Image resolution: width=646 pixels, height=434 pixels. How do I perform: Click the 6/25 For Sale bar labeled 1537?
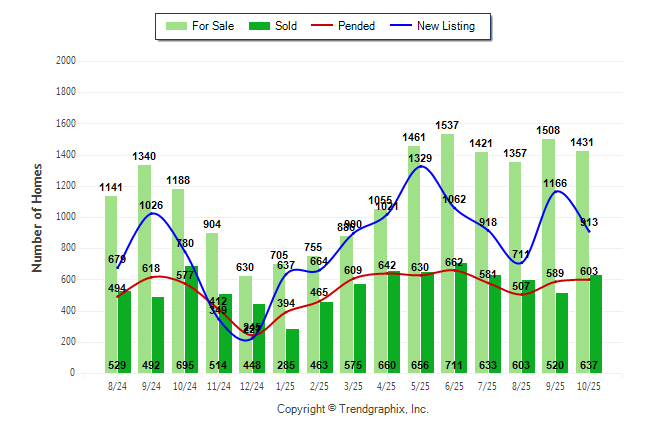click(447, 250)
